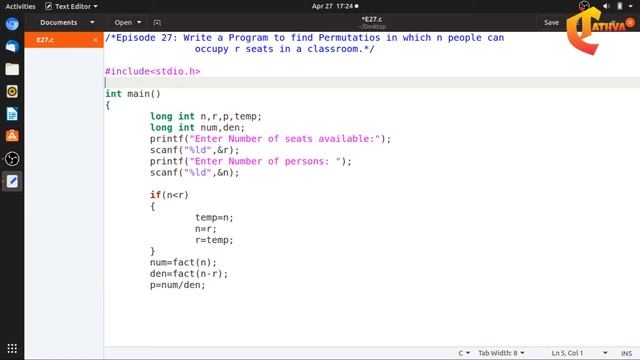
Task: Click the den=fact(n-r); line
Action: (x=189, y=273)
